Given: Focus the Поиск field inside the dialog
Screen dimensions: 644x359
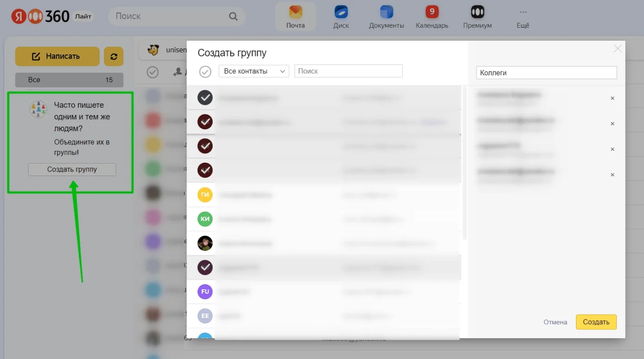Looking at the screenshot, I should [348, 71].
